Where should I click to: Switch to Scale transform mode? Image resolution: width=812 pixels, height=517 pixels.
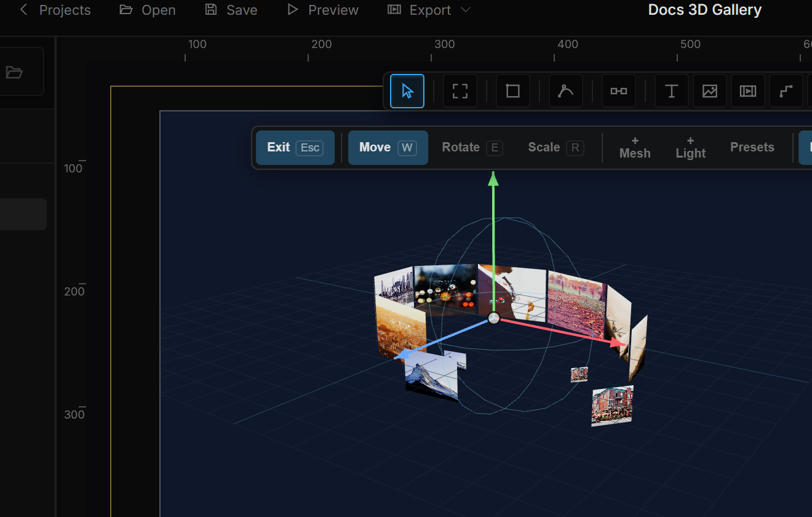pyautogui.click(x=556, y=148)
